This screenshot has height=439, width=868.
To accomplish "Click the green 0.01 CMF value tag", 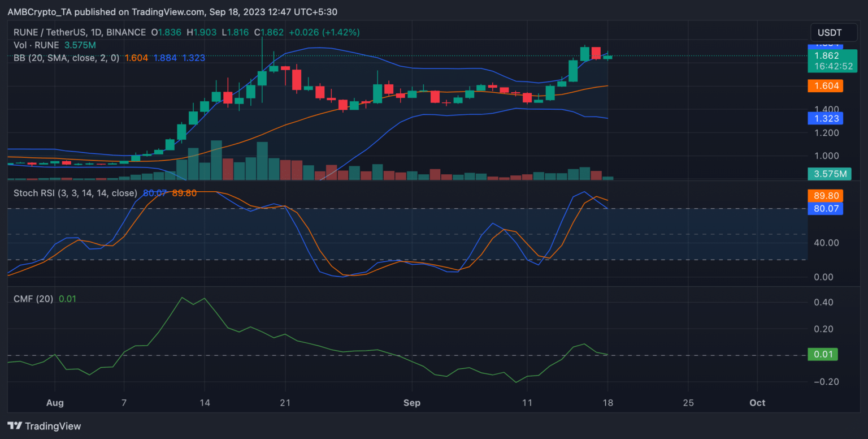I will [823, 355].
